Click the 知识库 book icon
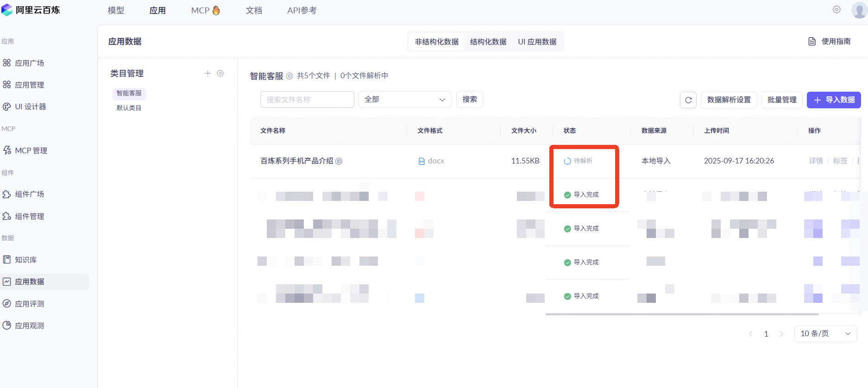 point(7,260)
